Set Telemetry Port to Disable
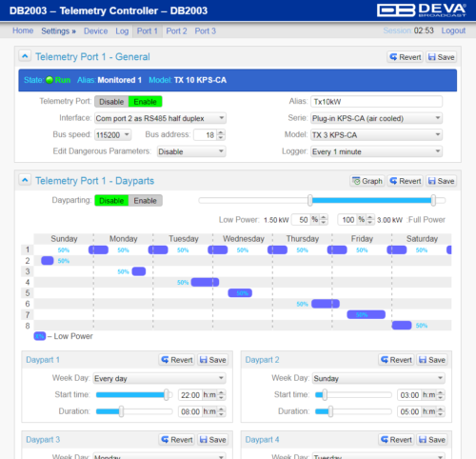Screen dimensions: 476x459 111,102
